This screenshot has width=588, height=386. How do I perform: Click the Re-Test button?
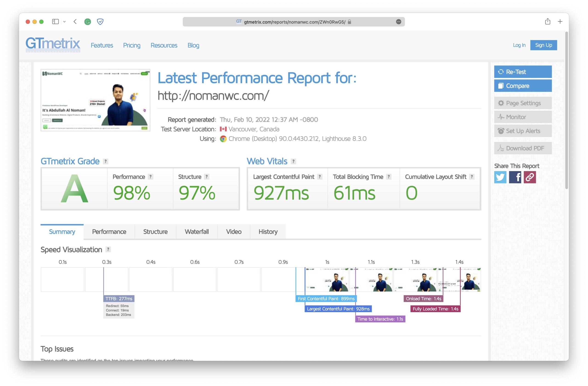click(523, 72)
